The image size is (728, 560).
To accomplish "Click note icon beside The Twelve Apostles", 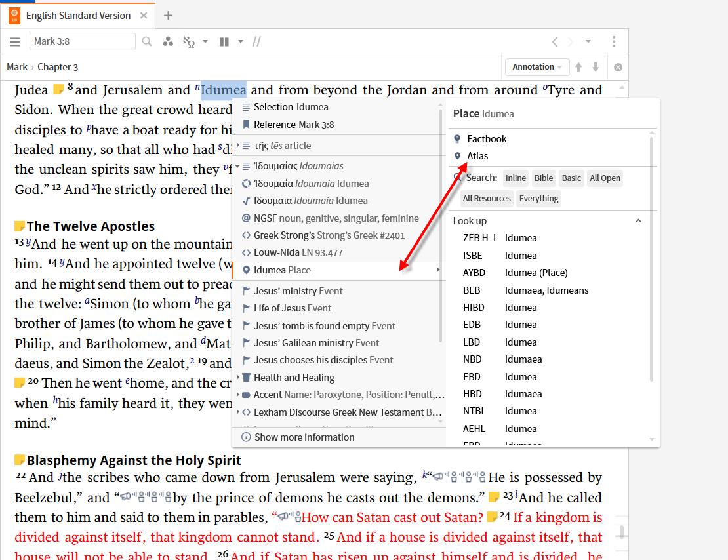I will coord(20,226).
